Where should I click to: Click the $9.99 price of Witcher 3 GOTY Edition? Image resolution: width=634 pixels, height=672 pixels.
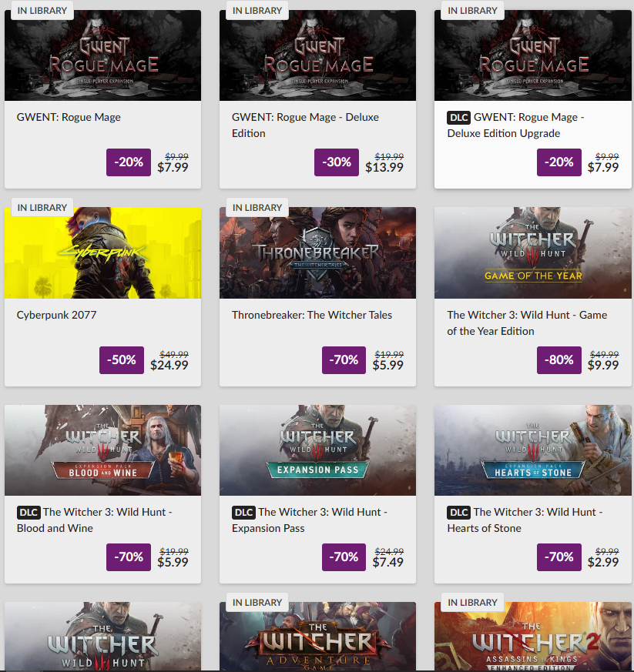tap(603, 365)
